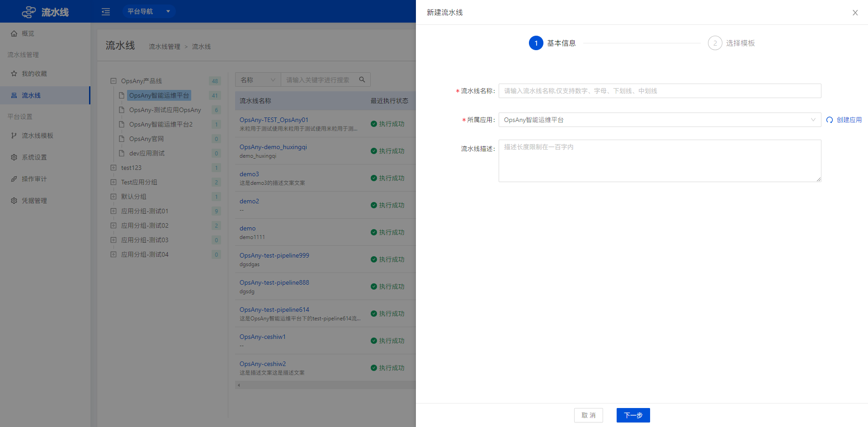Click the 流水线名称 input field
The height and width of the screenshot is (427, 868).
tap(660, 91)
